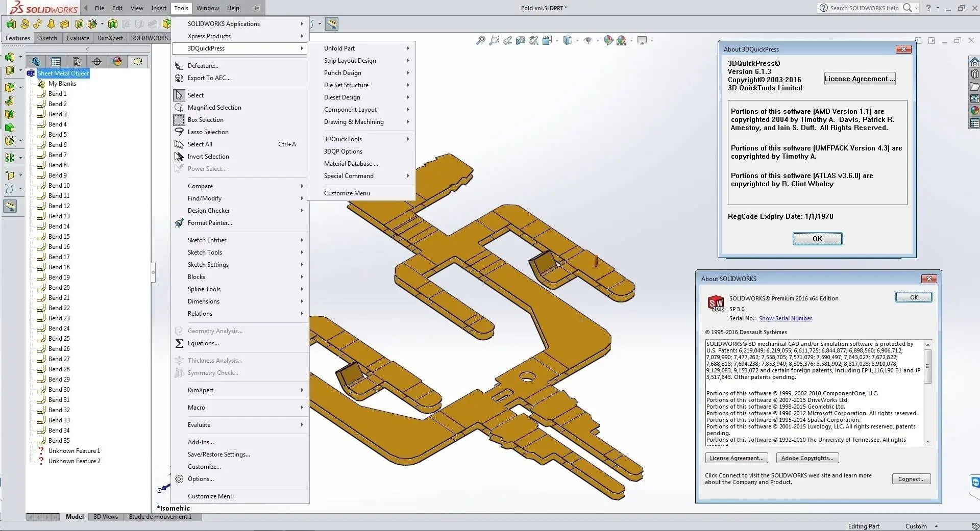Click Connect button in About SOLIDWORKS
Screen dimensions: 980x531
coord(911,479)
